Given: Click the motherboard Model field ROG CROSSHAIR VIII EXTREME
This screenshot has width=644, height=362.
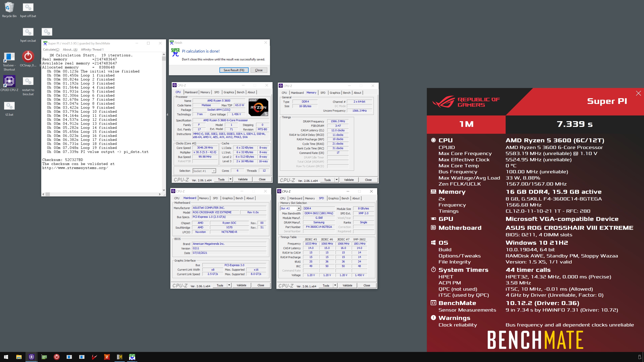Looking at the screenshot, I should pyautogui.click(x=216, y=212).
